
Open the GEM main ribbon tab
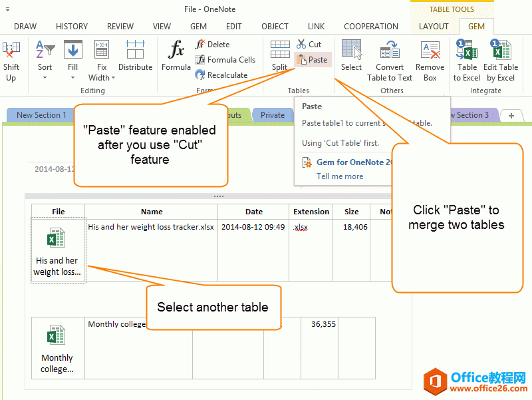click(198, 27)
